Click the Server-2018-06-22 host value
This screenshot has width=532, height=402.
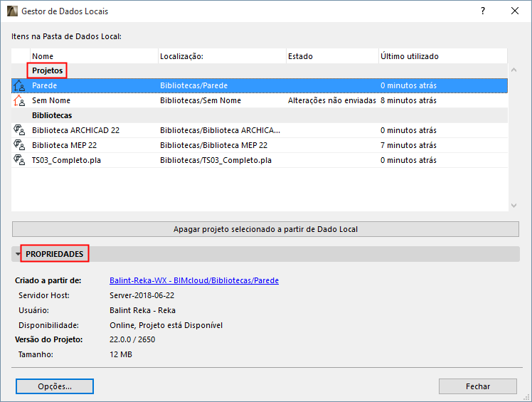(x=142, y=295)
